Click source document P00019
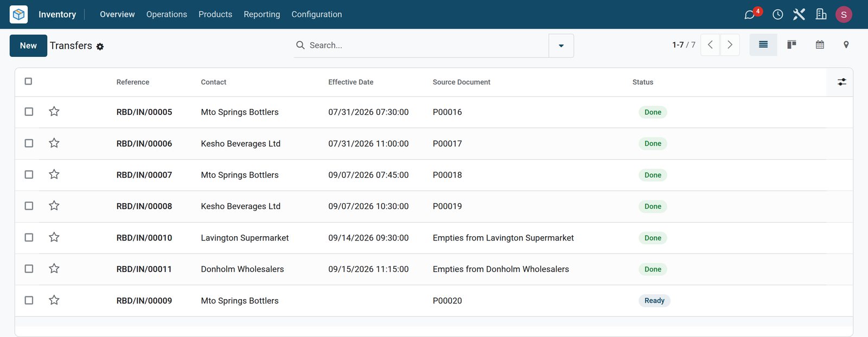This screenshot has width=868, height=337. (x=448, y=206)
